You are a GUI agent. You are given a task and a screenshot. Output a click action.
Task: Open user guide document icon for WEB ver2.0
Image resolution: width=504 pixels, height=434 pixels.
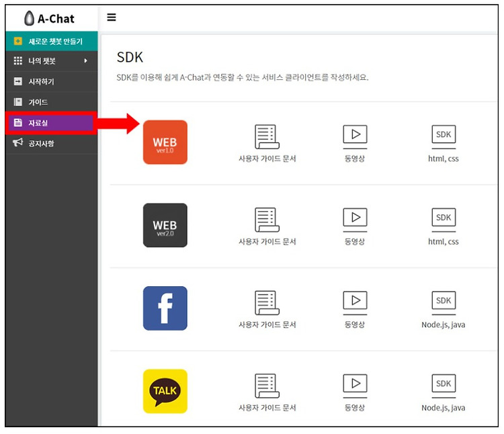click(267, 220)
